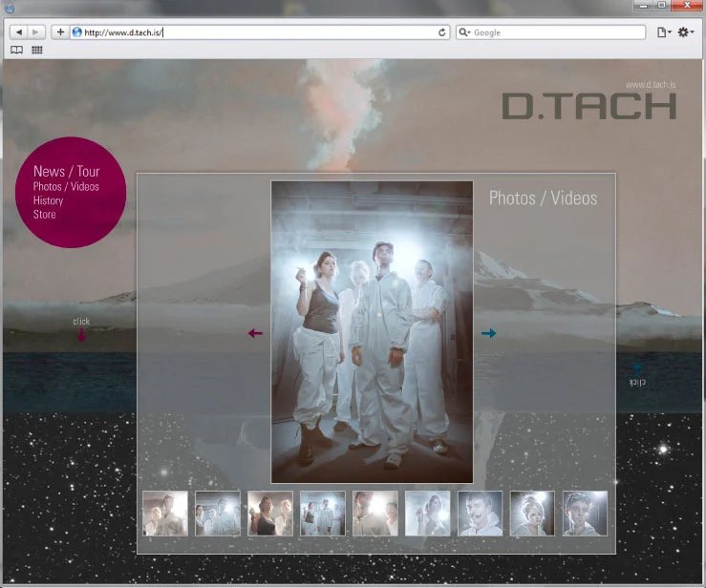Show next photo with the blue right arrow

point(488,333)
